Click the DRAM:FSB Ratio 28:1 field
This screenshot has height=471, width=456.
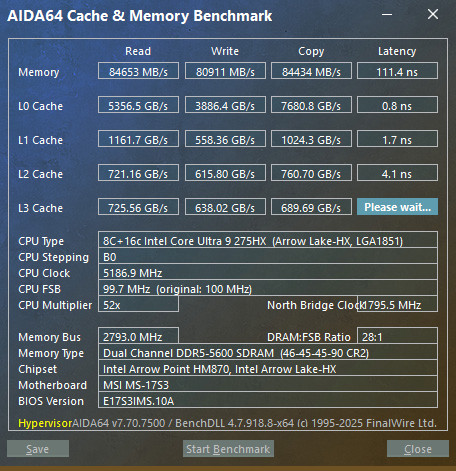pos(397,336)
